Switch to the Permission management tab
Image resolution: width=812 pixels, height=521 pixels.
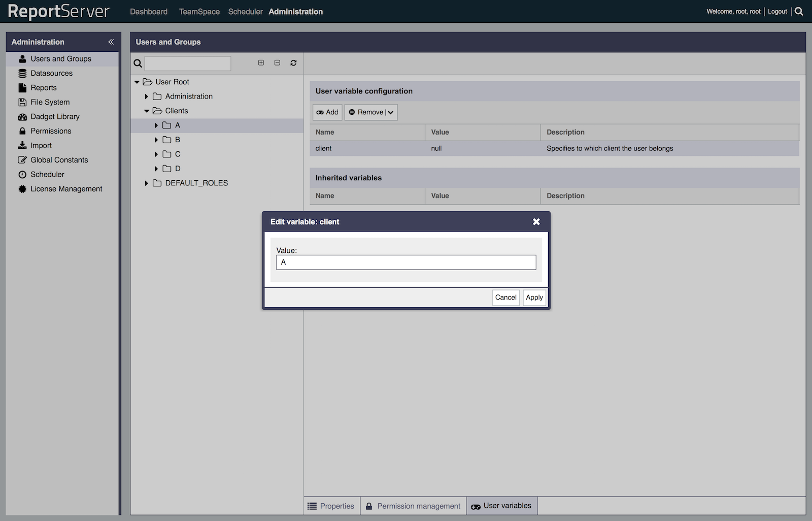pyautogui.click(x=414, y=506)
